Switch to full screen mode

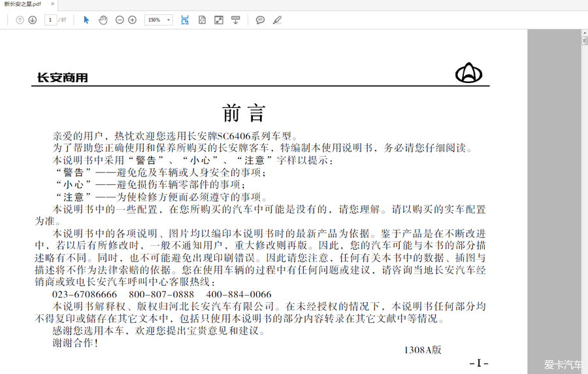click(x=219, y=20)
